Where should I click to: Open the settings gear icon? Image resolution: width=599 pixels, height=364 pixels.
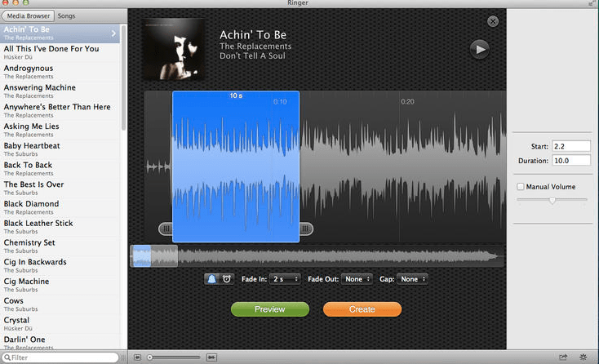(x=583, y=357)
